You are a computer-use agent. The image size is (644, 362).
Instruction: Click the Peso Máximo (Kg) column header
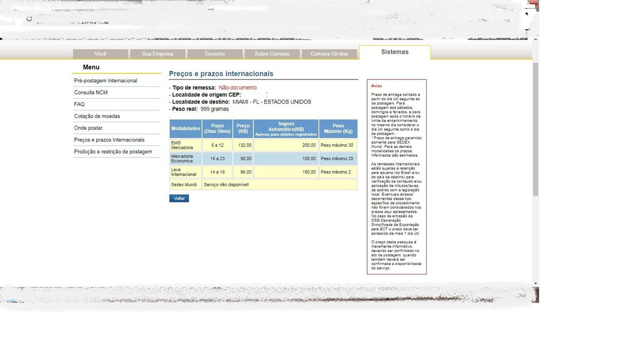point(338,129)
